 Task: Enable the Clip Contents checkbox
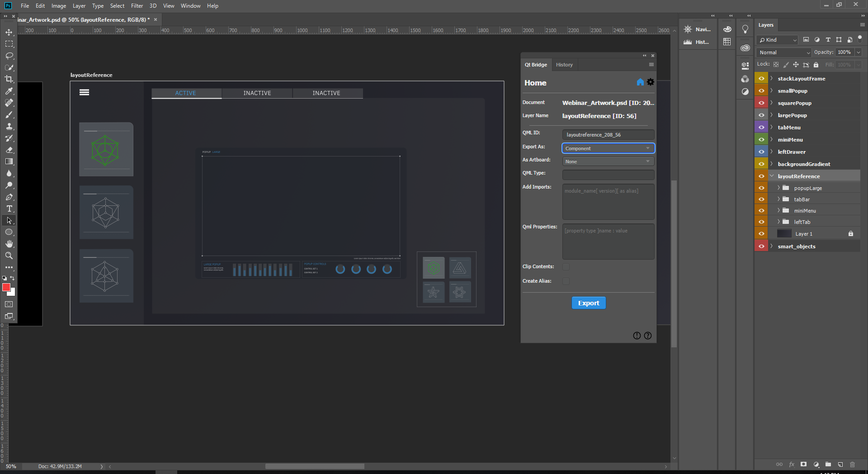point(566,266)
